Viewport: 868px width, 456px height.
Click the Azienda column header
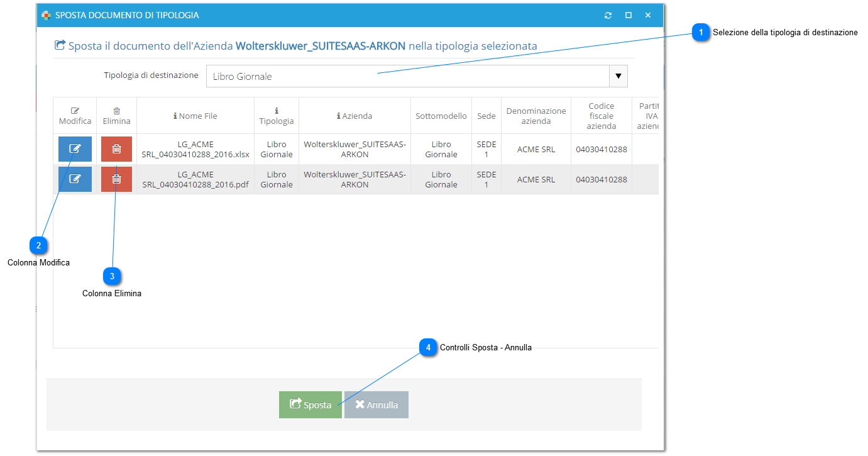point(354,116)
